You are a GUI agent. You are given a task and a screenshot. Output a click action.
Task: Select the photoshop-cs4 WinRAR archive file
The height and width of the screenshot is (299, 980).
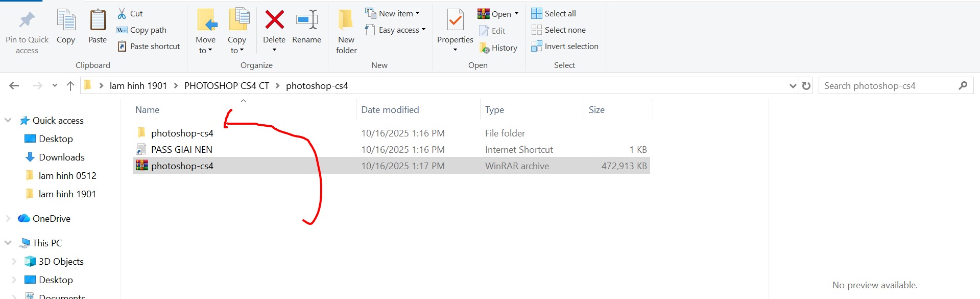182,166
